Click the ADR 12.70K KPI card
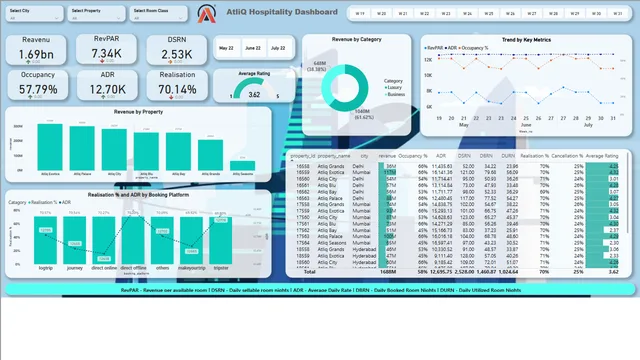This screenshot has height=360, width=640. (x=107, y=85)
